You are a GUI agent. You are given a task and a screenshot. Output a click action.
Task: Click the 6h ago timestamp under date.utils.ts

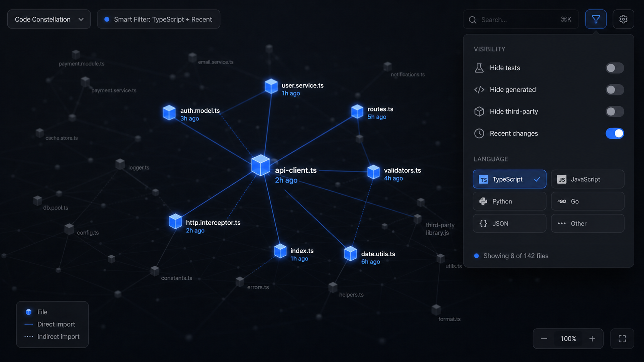[371, 262]
